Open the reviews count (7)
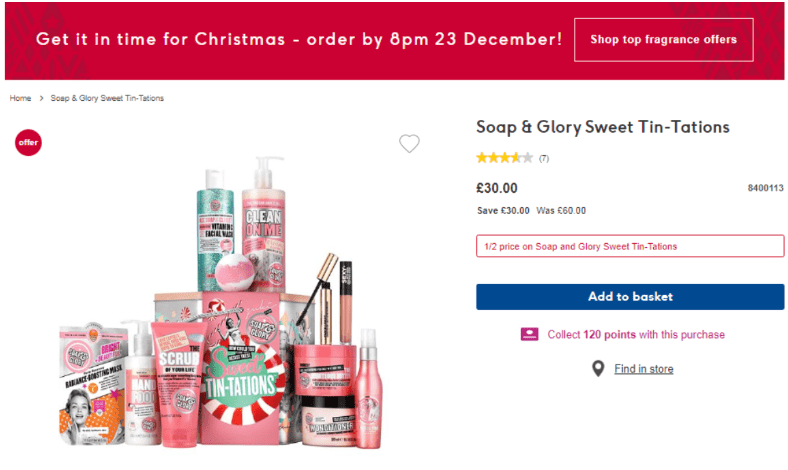 tap(544, 158)
